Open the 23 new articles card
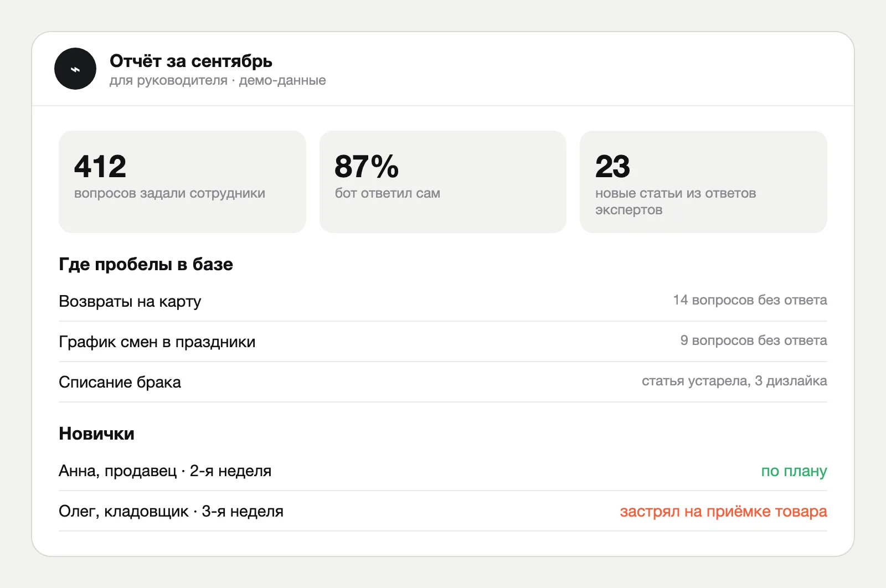 pos(703,182)
